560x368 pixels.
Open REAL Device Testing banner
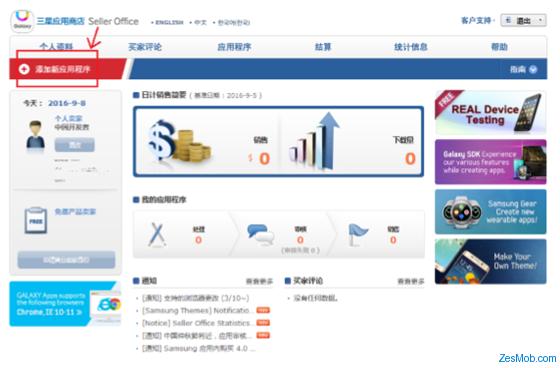click(x=490, y=112)
